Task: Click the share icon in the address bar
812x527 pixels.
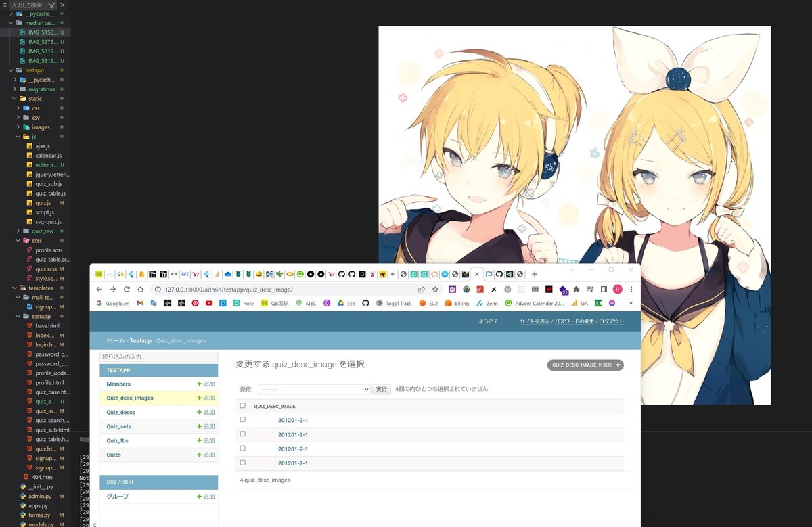Action: click(422, 289)
